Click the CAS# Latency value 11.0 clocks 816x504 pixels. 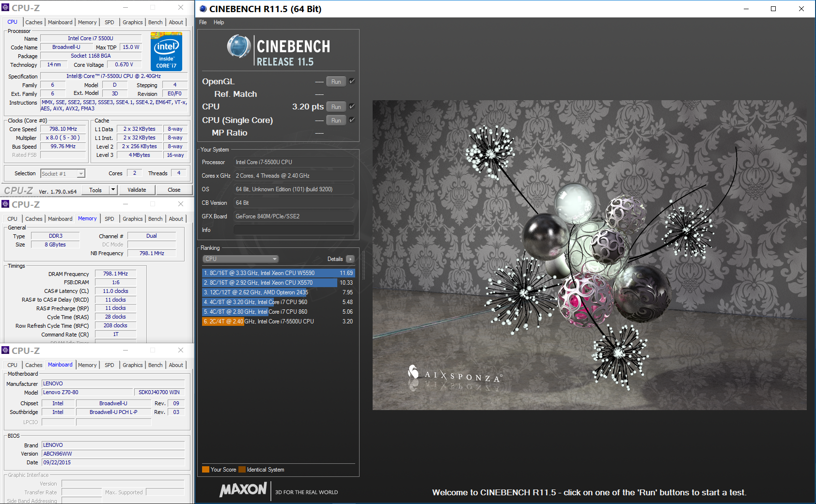115,291
